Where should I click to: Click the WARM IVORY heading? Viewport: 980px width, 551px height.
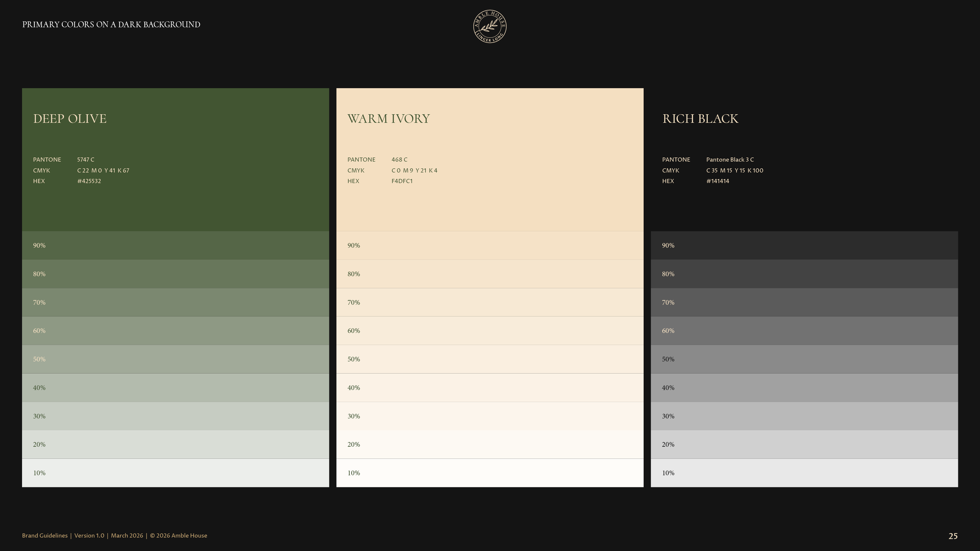[x=388, y=118]
